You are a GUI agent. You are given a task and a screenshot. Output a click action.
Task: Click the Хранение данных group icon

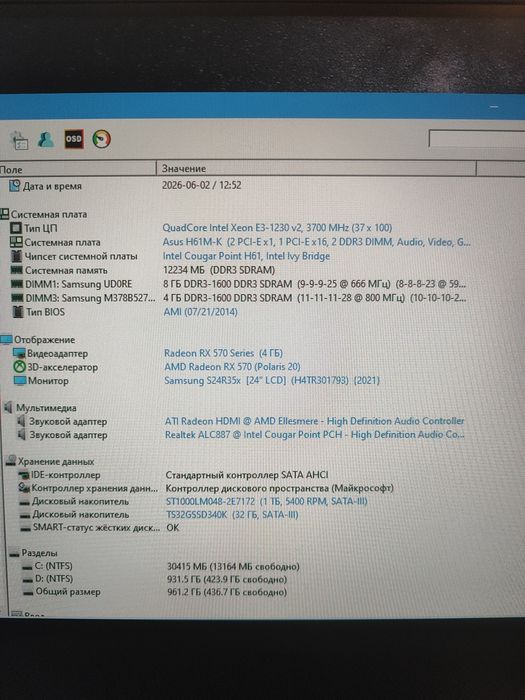click(x=11, y=461)
